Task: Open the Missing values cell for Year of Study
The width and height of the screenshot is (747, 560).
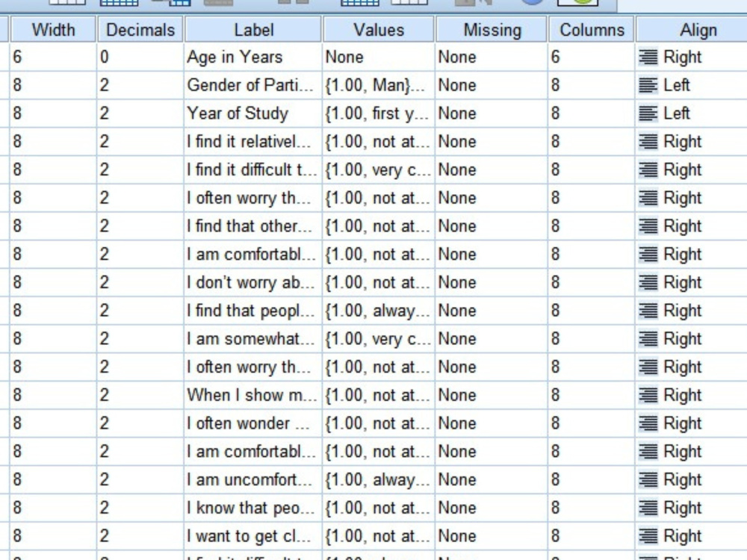Action: click(489, 113)
